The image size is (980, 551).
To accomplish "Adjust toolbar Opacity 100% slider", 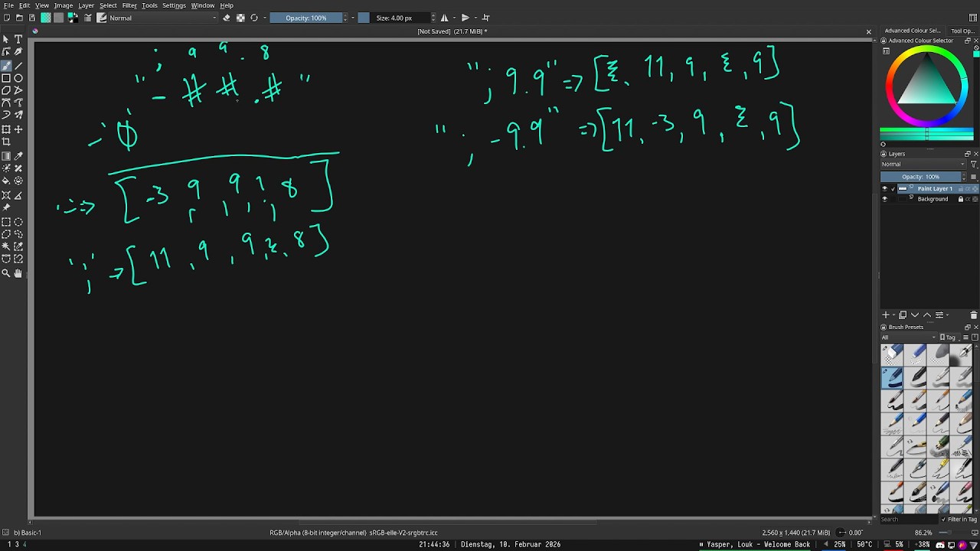I will click(x=306, y=18).
